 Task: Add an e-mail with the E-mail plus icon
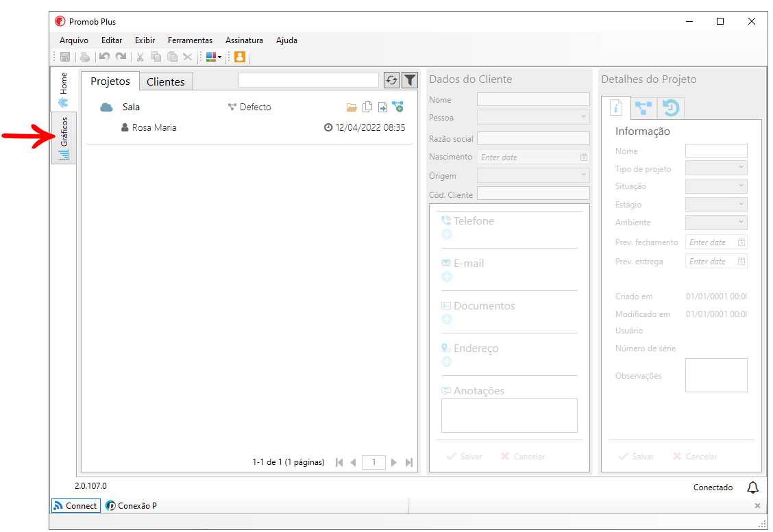click(x=447, y=277)
